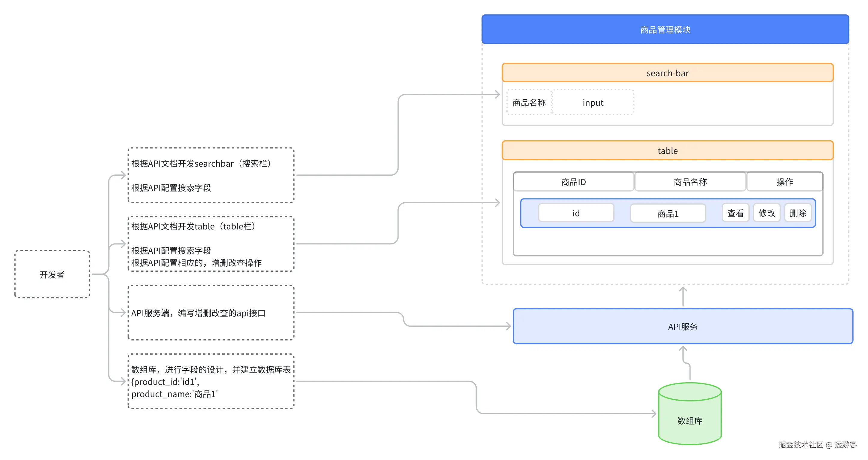
Task: Click the input field beside 商品名称
Action: click(x=593, y=102)
